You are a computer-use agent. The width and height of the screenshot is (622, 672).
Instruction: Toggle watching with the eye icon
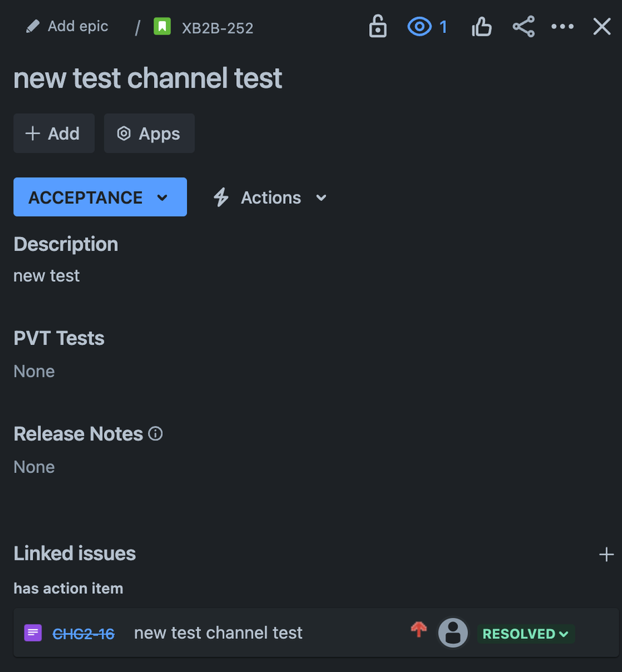pyautogui.click(x=420, y=27)
